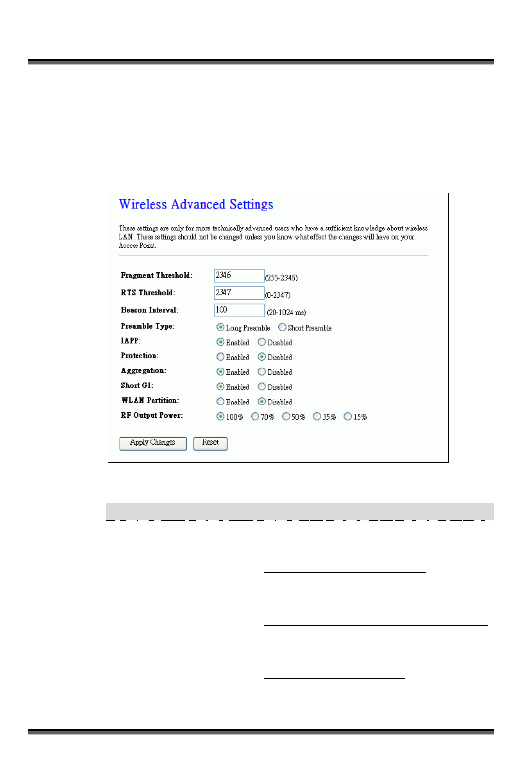Image resolution: width=532 pixels, height=772 pixels.
Task: Set WLAN Partition to Enabled
Action: (x=221, y=402)
